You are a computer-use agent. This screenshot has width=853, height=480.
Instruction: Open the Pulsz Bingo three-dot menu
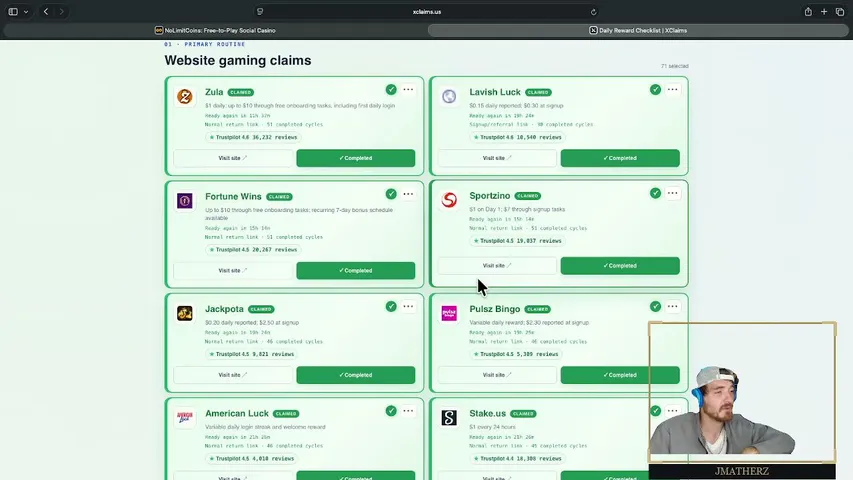(673, 307)
